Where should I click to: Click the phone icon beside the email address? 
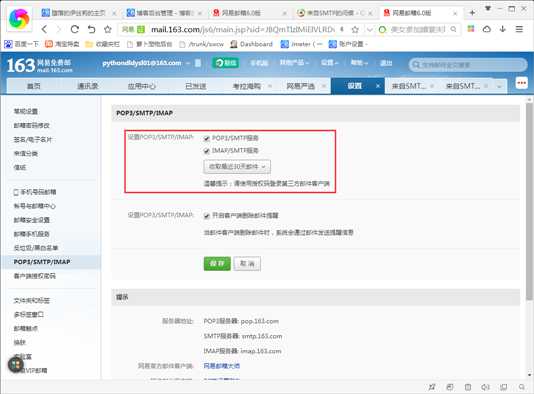click(198, 63)
